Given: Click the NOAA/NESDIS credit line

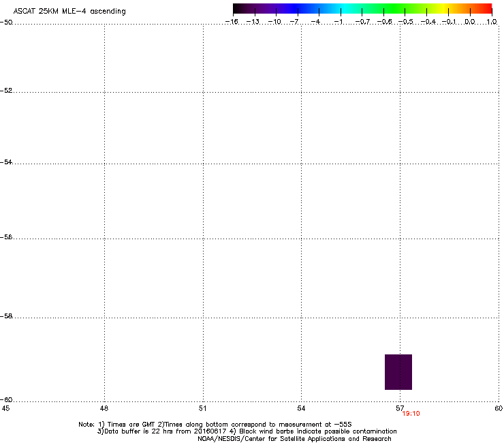Looking at the screenshot, I should pos(294,439).
